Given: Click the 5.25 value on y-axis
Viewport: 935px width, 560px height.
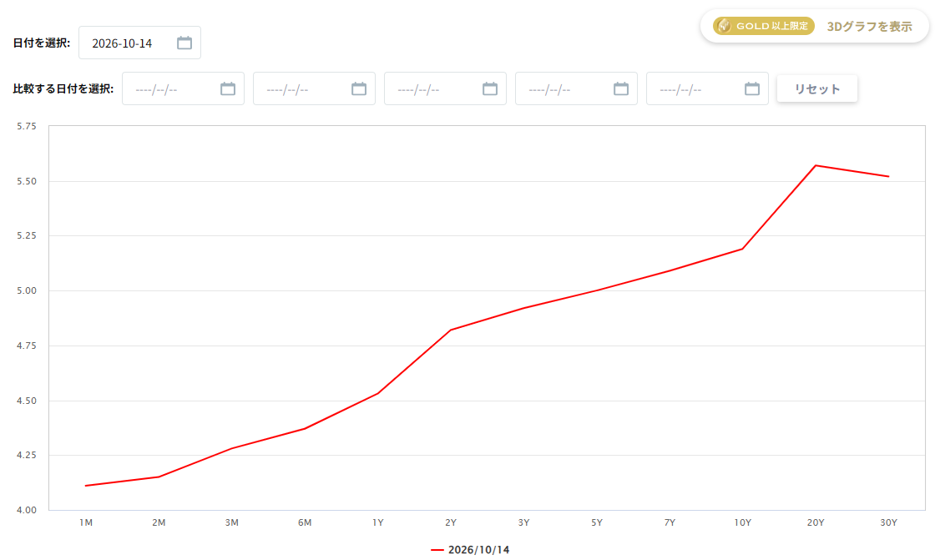Looking at the screenshot, I should [26, 235].
